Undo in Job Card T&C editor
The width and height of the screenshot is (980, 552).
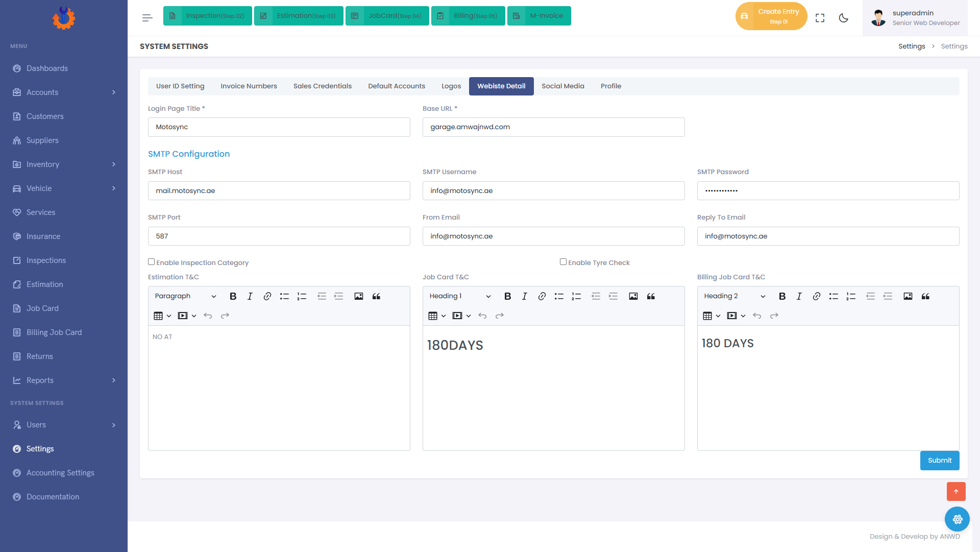(482, 316)
